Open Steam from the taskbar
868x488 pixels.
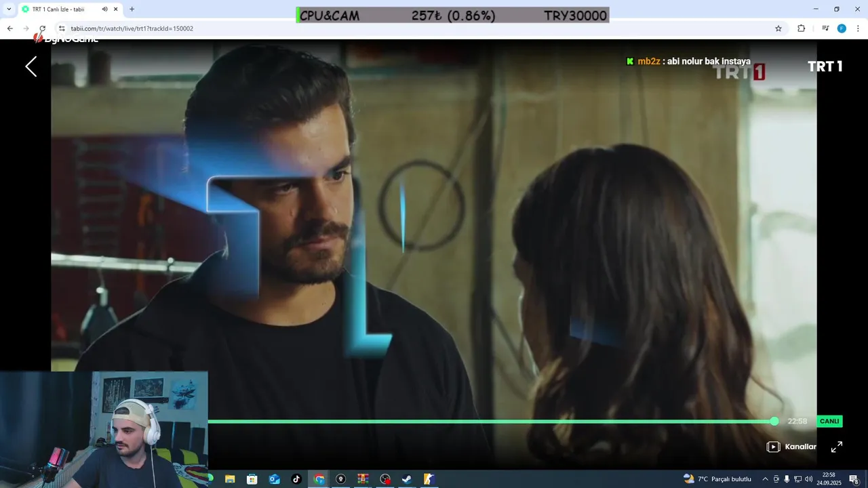pyautogui.click(x=407, y=479)
